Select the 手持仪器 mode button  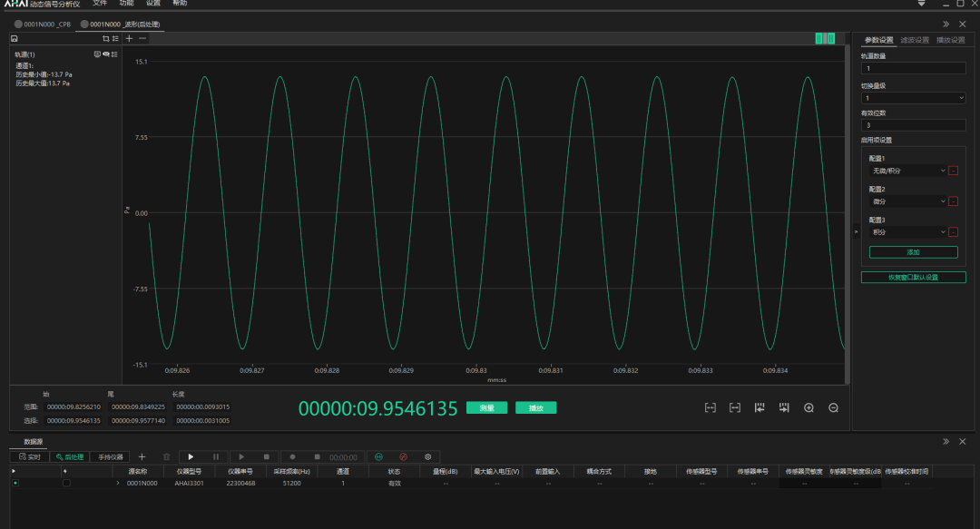coord(110,457)
